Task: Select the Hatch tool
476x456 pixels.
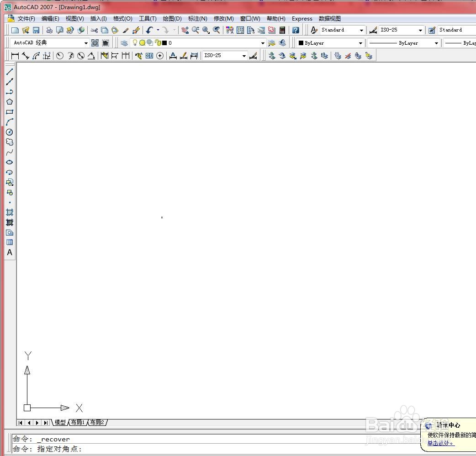Action: coord(10,212)
